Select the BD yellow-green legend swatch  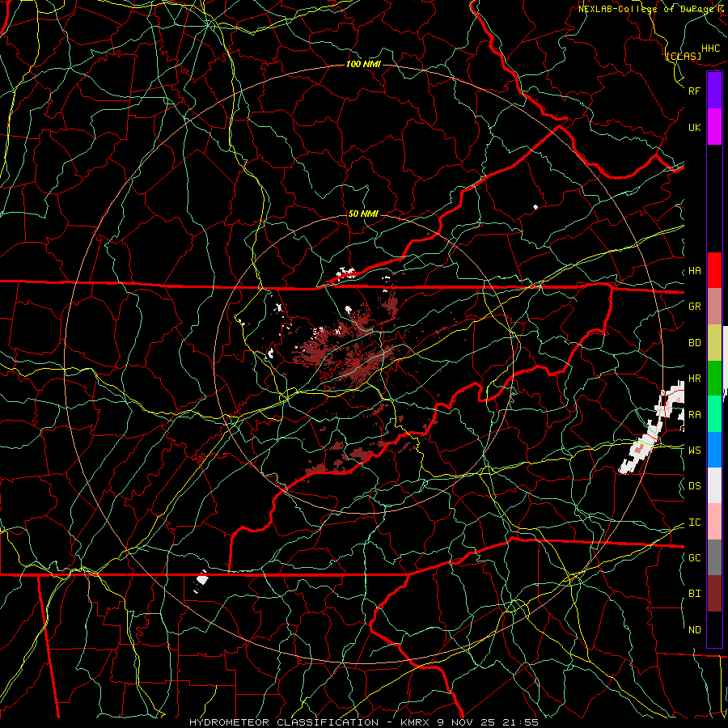coord(714,343)
